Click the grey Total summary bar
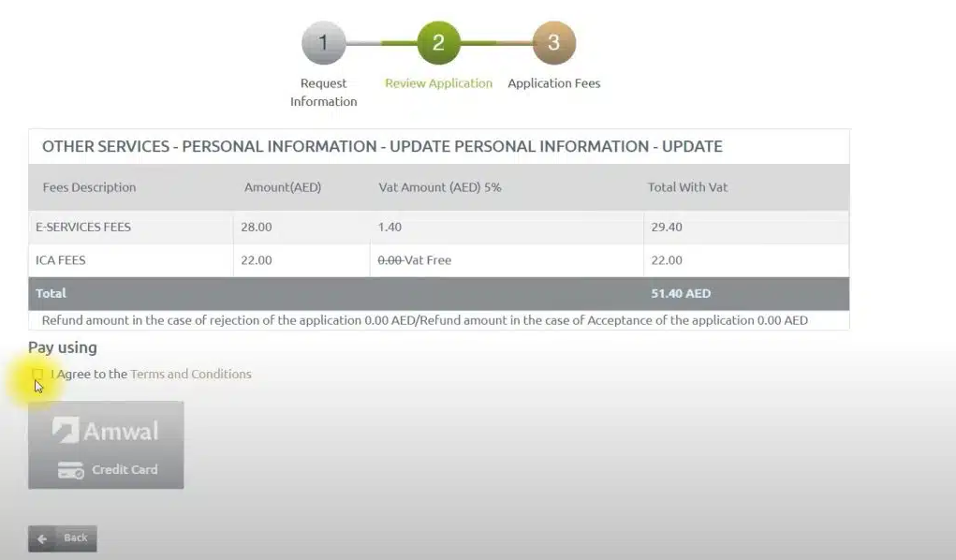The width and height of the screenshot is (956, 560). pos(442,293)
